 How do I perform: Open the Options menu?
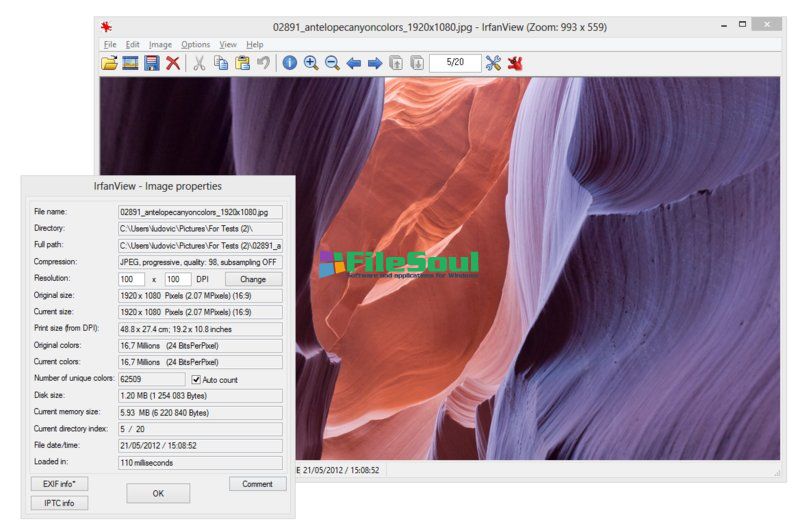196,45
